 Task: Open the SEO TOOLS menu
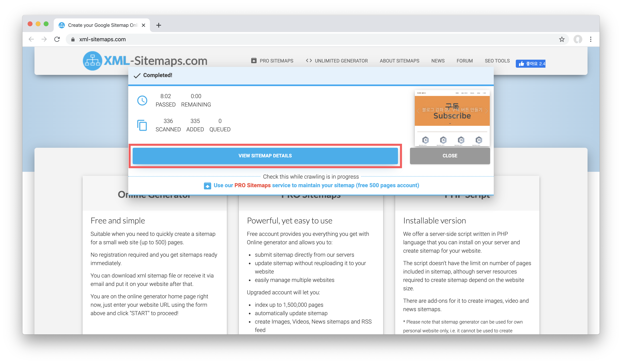click(x=497, y=61)
